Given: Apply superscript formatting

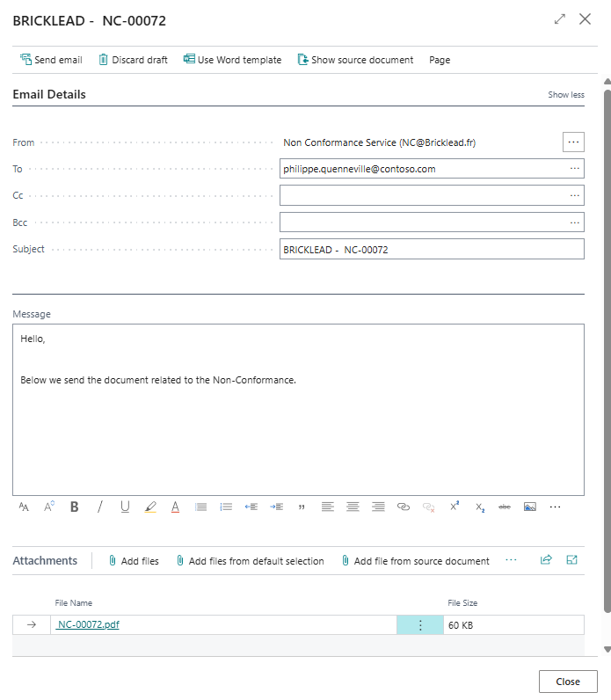Looking at the screenshot, I should tap(455, 507).
